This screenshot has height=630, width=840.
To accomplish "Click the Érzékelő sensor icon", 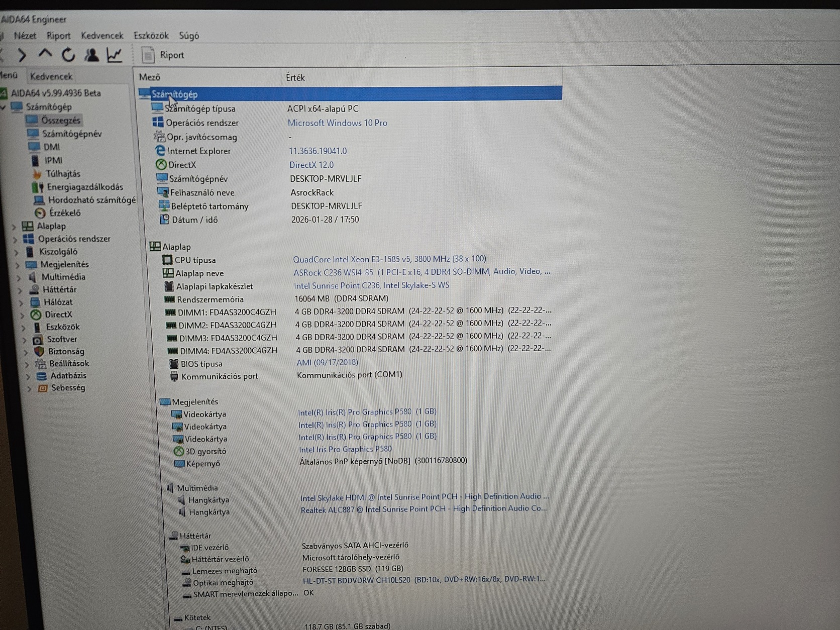I will 39,213.
